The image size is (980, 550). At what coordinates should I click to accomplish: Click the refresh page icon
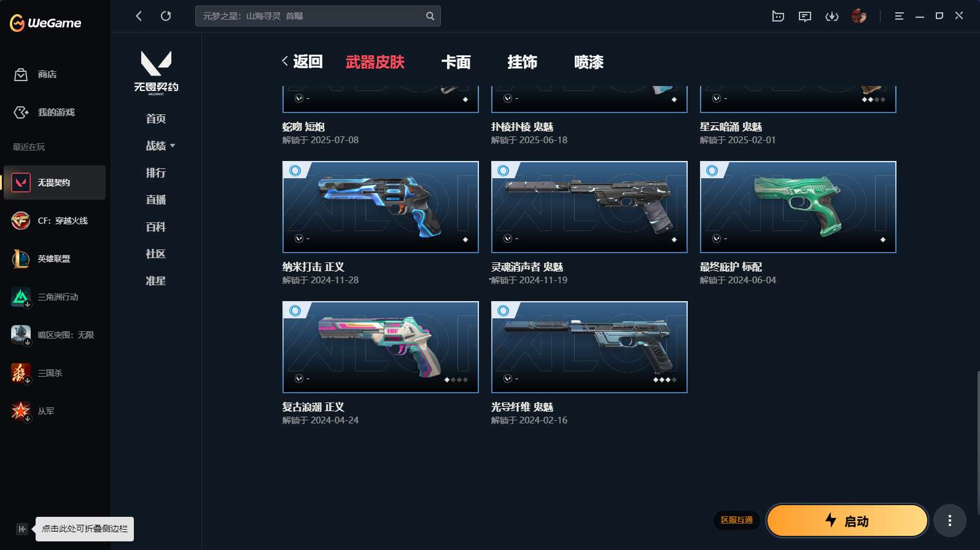click(166, 16)
